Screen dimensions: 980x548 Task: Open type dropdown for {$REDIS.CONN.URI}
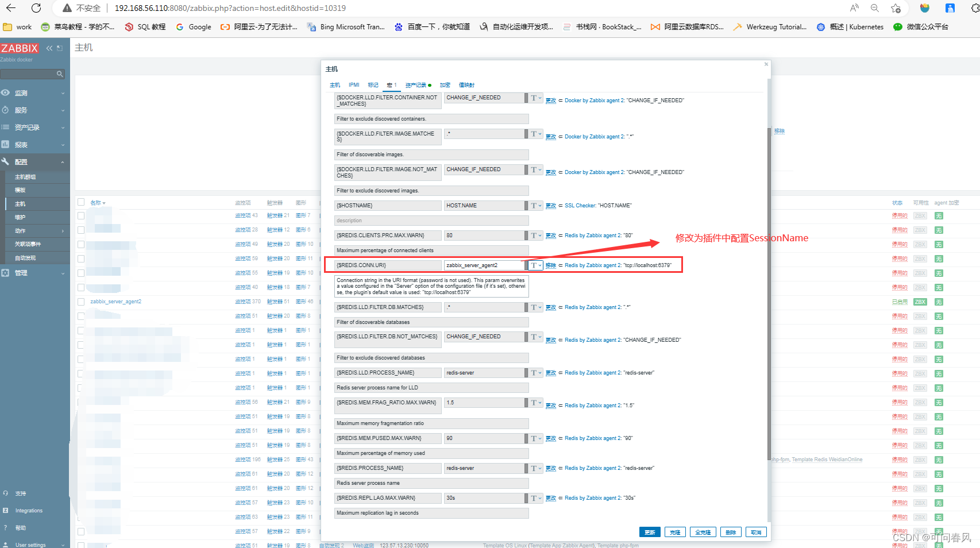coord(536,265)
